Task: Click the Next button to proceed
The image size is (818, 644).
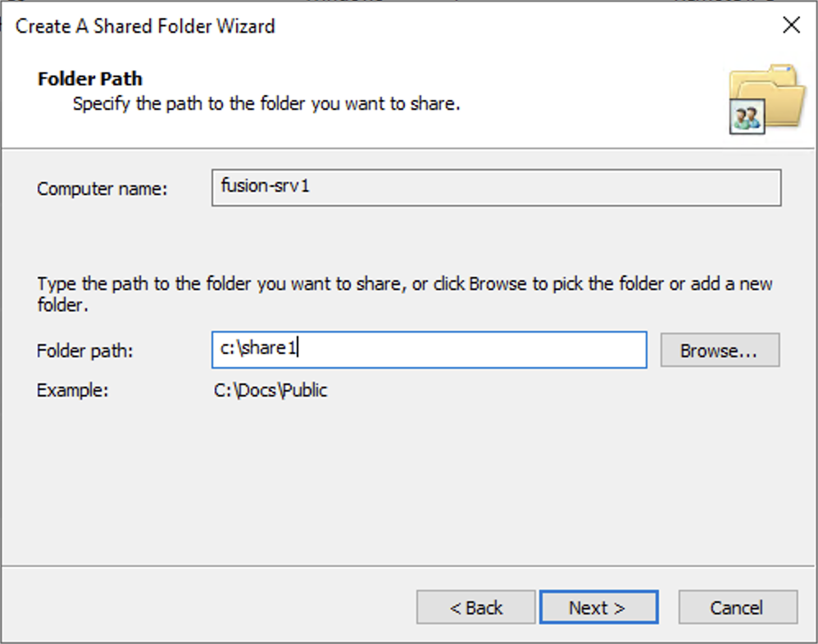Action: (x=599, y=607)
